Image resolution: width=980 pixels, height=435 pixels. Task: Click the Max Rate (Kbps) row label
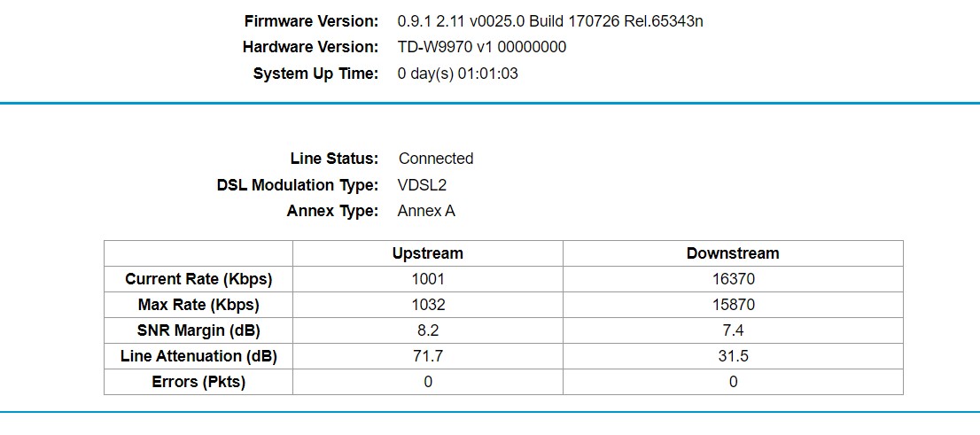pos(198,305)
